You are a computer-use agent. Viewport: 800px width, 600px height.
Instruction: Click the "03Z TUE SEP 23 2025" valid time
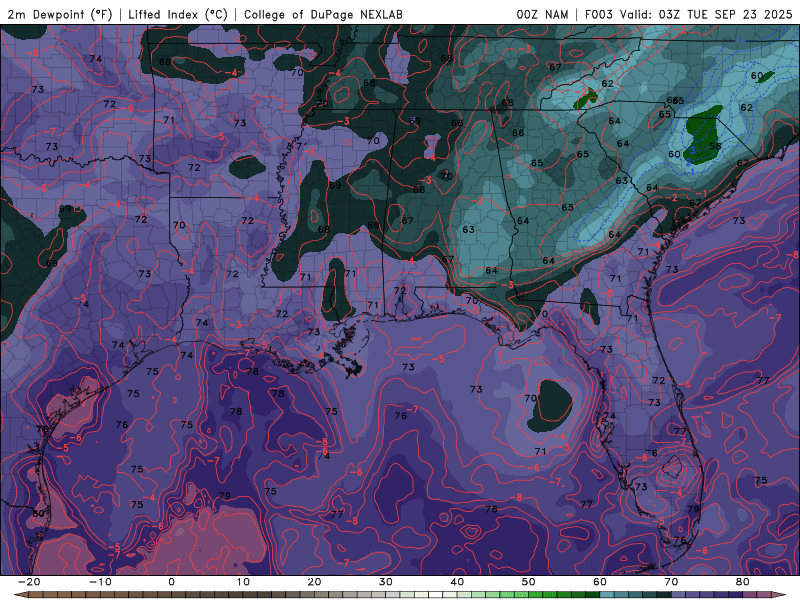[x=725, y=14]
